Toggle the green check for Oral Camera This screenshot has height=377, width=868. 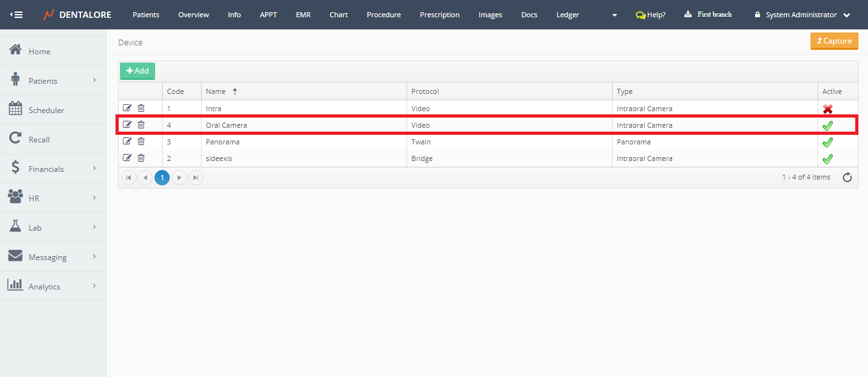pos(828,126)
